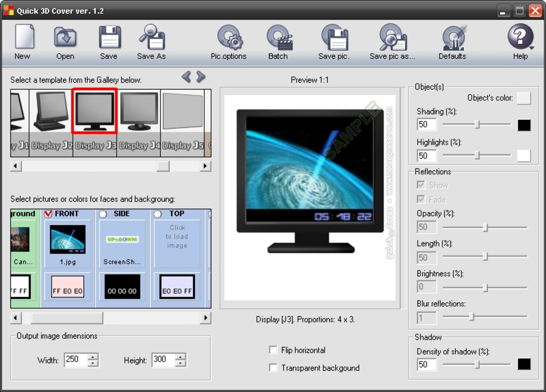Toggle the Transparent background checkbox

point(273,367)
